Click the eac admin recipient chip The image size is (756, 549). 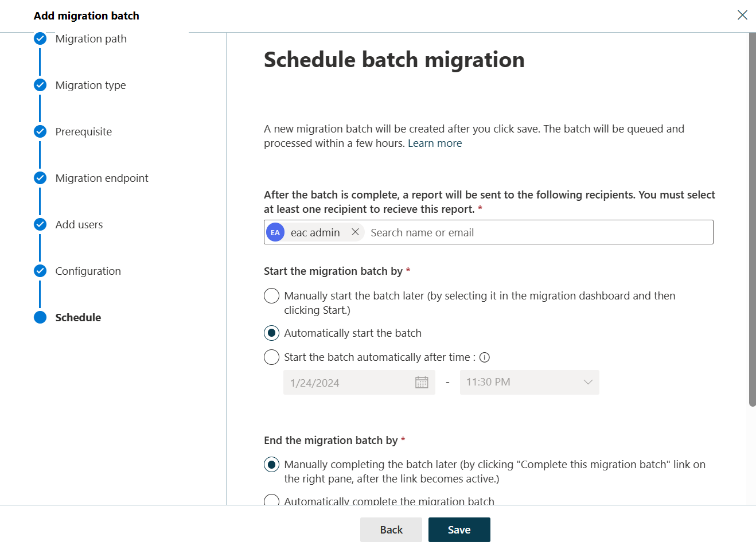315,232
